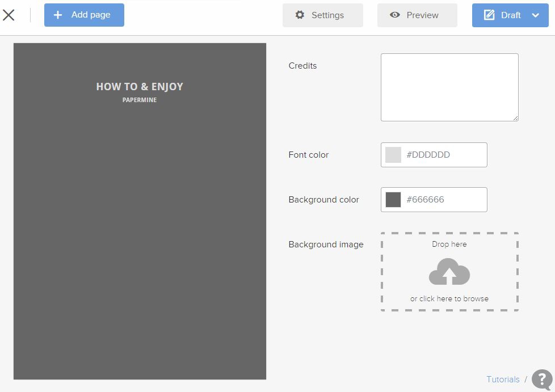This screenshot has height=392, width=555.
Task: Click the Font color hex input field
Action: (443, 155)
